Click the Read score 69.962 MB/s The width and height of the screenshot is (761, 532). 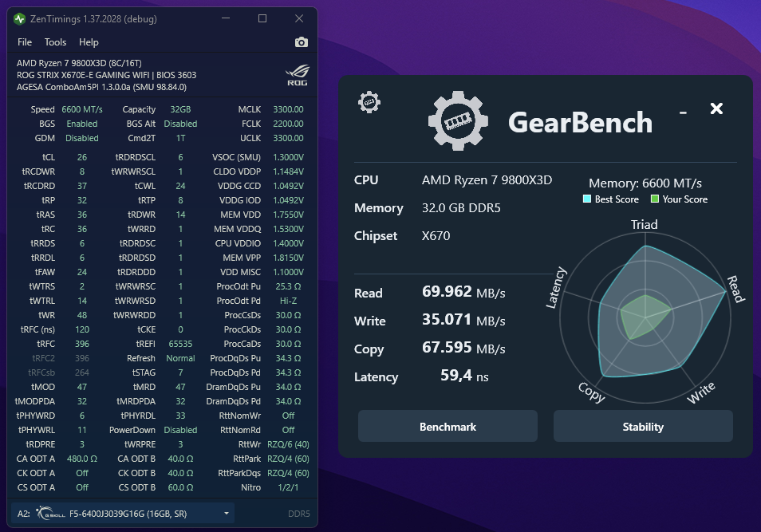point(463,292)
